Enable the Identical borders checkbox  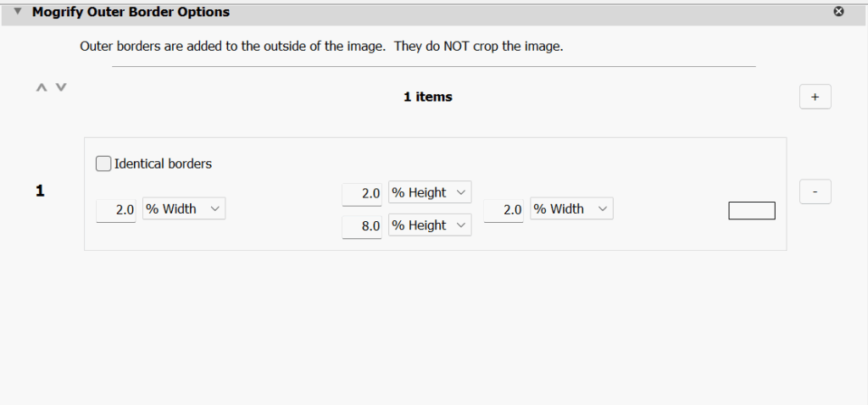[103, 164]
